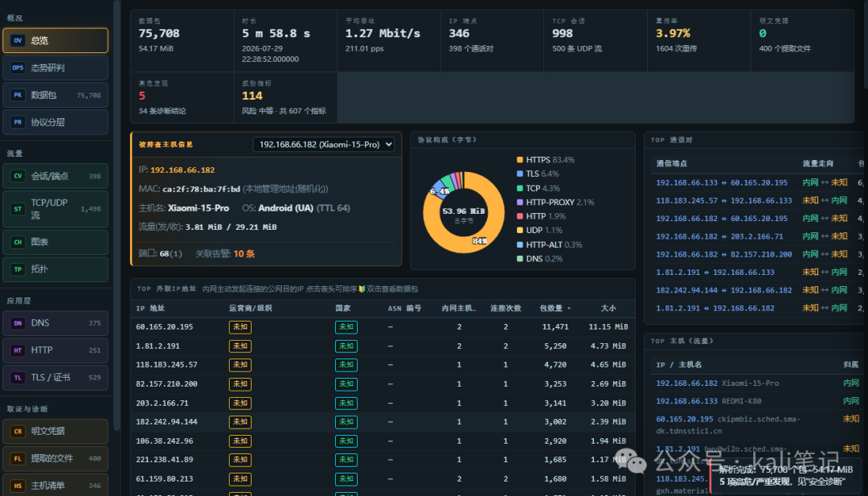Open the 总览 overview sidebar item

click(55, 40)
